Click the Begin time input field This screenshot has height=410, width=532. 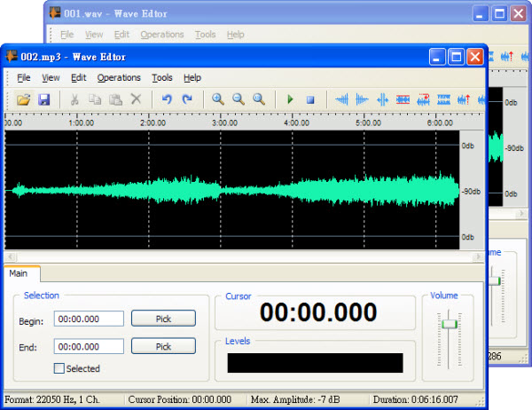89,319
